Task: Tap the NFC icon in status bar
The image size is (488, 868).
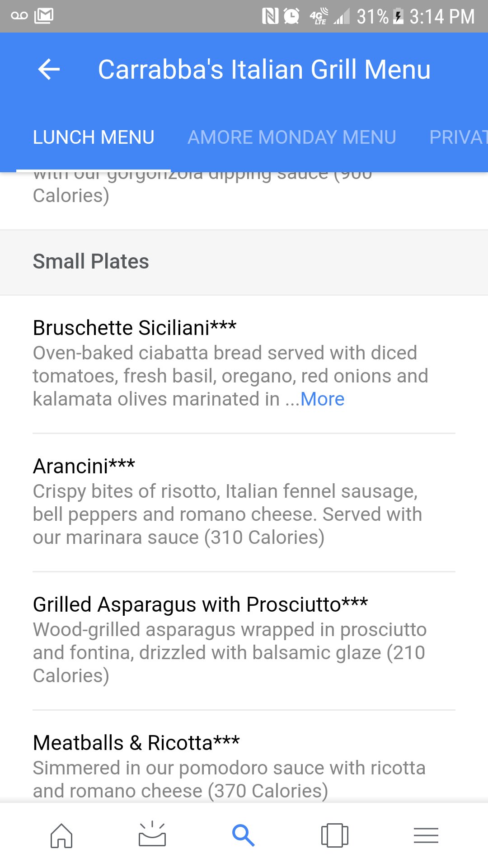Action: click(x=270, y=17)
